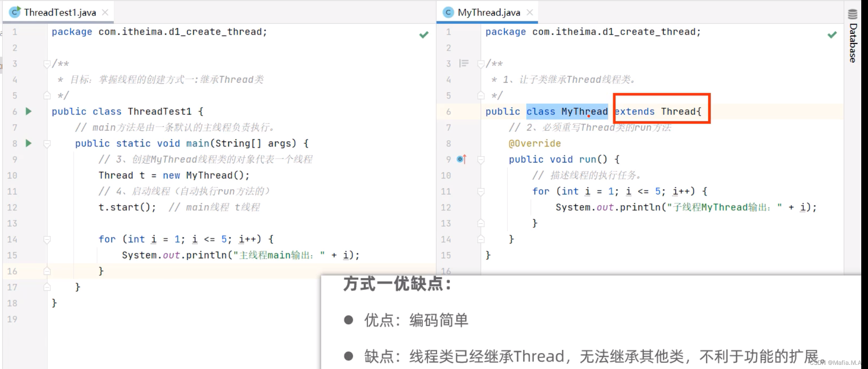Click package statement in ThreadTest1
The image size is (868, 369).
pyautogui.click(x=159, y=32)
